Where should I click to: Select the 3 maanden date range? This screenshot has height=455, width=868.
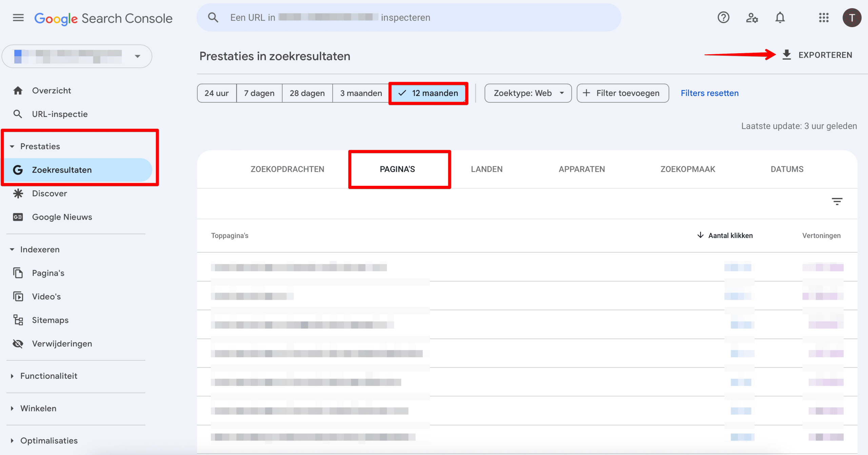pyautogui.click(x=361, y=93)
